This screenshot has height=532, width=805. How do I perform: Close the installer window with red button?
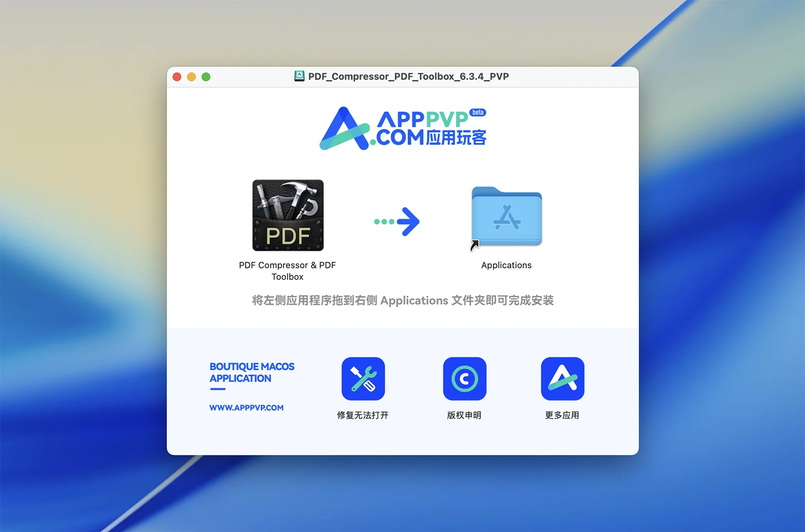[177, 77]
